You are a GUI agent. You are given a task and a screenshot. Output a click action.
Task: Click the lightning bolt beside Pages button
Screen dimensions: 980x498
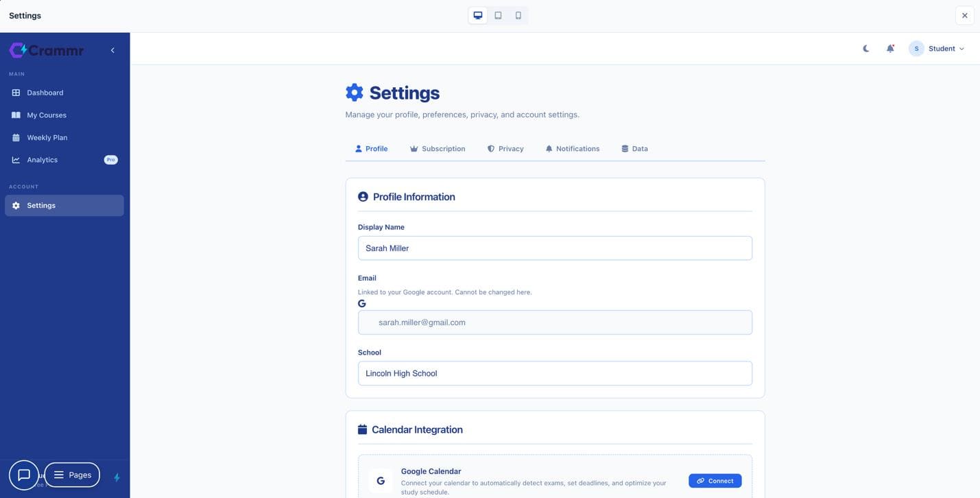pos(117,477)
